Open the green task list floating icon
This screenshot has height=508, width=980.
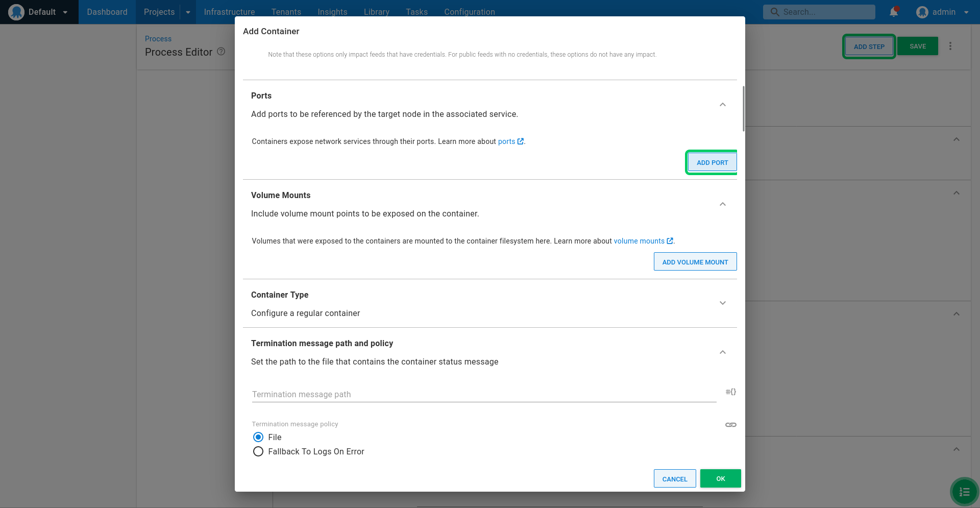click(964, 492)
